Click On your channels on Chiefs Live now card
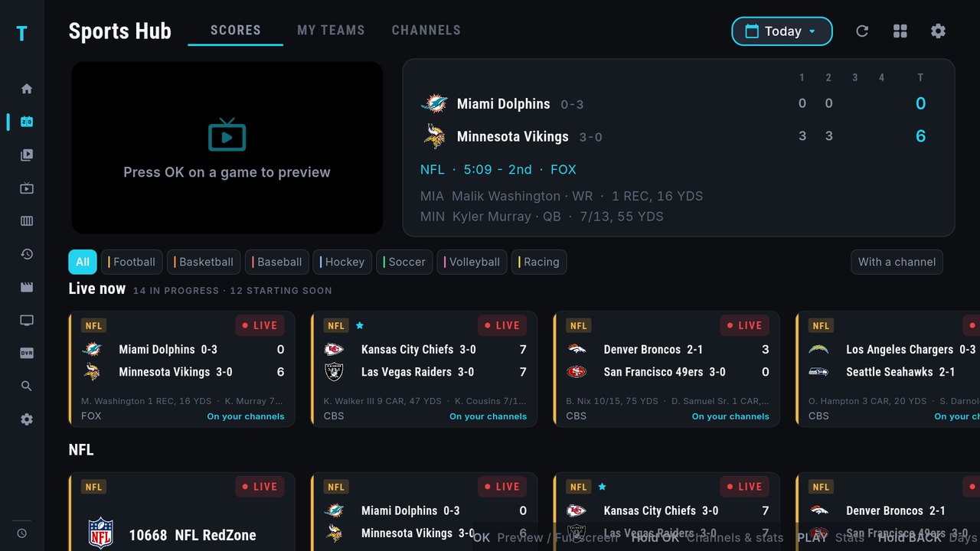The height and width of the screenshot is (551, 980). pos(488,416)
